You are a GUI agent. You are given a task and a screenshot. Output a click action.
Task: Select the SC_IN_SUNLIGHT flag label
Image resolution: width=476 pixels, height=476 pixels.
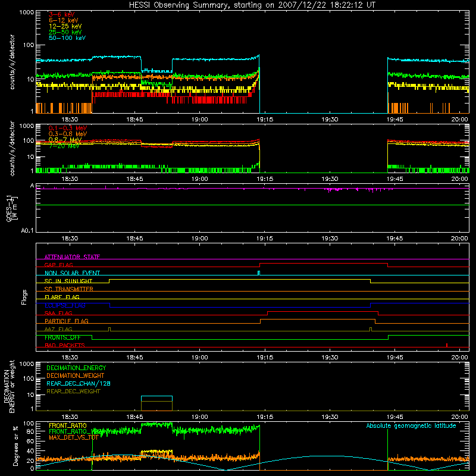pos(68,281)
